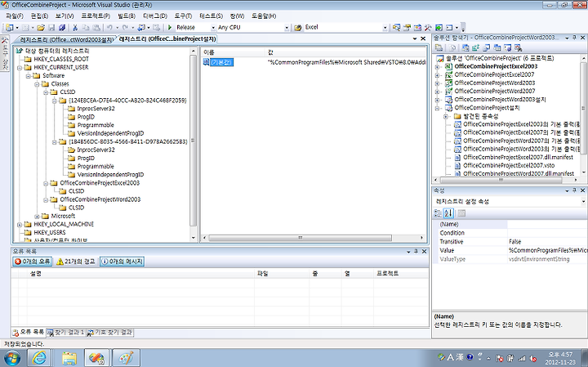This screenshot has height=367, width=588.
Task: Switch to 찾기 결과 1 tab
Action: (x=65, y=333)
